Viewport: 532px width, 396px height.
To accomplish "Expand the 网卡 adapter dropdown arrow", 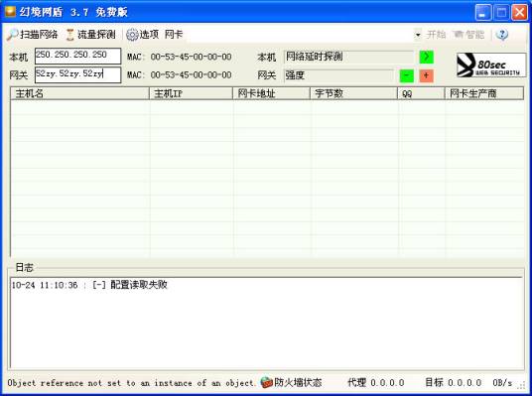I will 418,35.
